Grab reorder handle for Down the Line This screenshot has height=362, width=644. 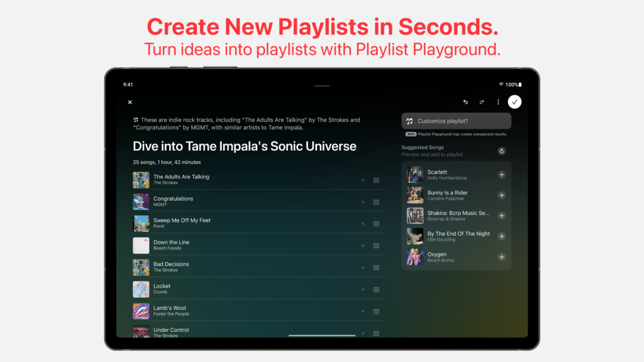376,246
